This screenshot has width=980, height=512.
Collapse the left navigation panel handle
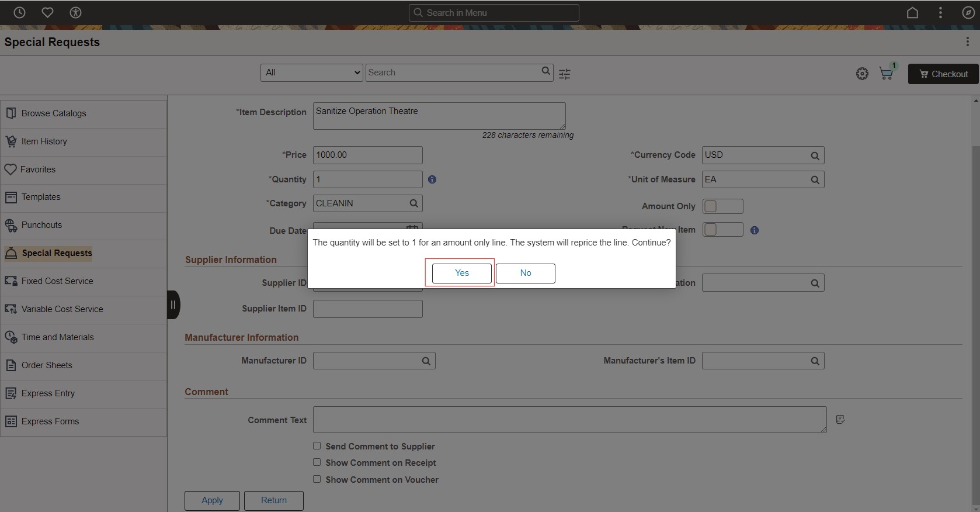173,305
